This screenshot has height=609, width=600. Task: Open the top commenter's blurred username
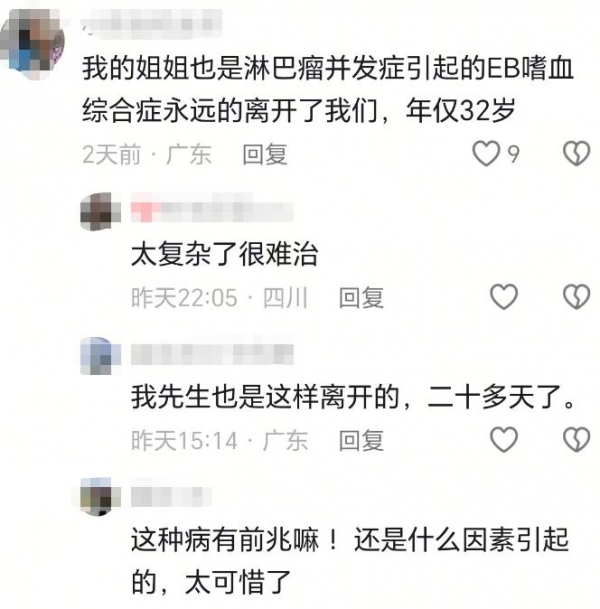click(x=151, y=24)
